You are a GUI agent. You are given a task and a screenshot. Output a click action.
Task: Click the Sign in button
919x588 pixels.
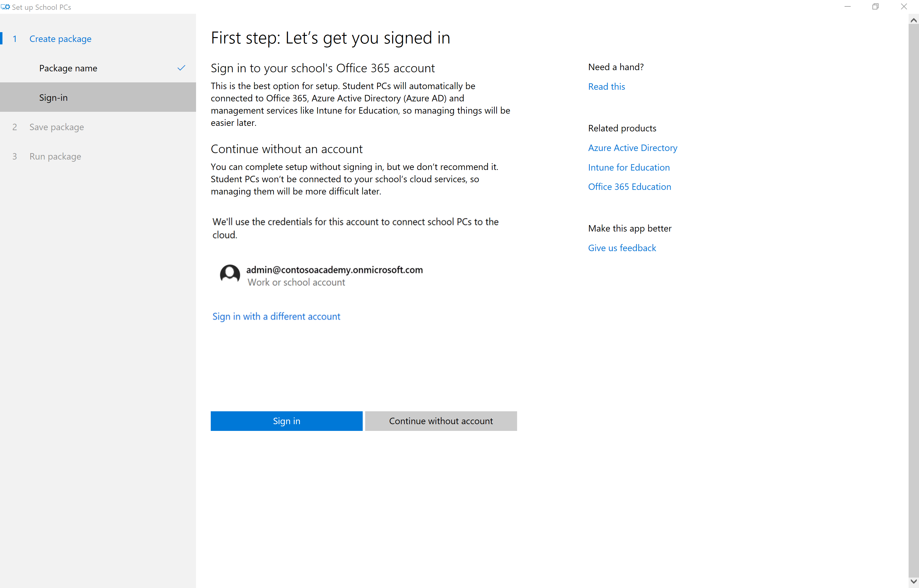click(286, 420)
